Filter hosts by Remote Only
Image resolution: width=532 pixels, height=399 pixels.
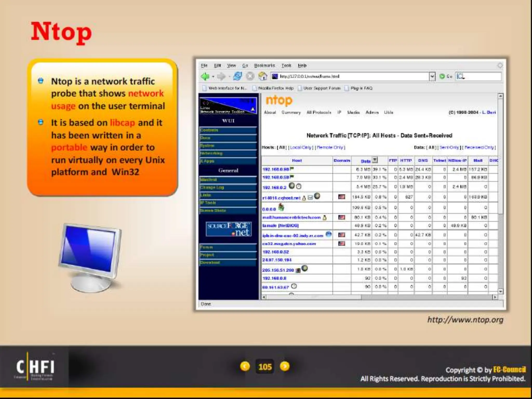330,147
